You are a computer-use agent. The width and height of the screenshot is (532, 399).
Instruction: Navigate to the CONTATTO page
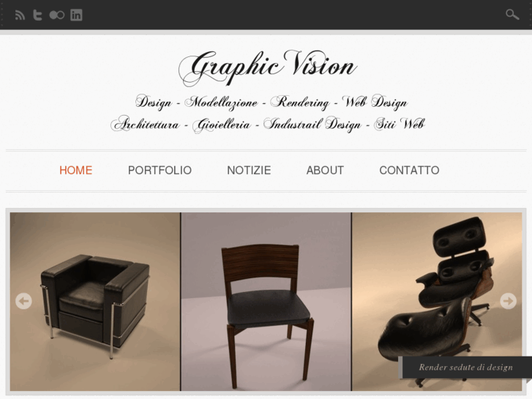click(x=409, y=170)
